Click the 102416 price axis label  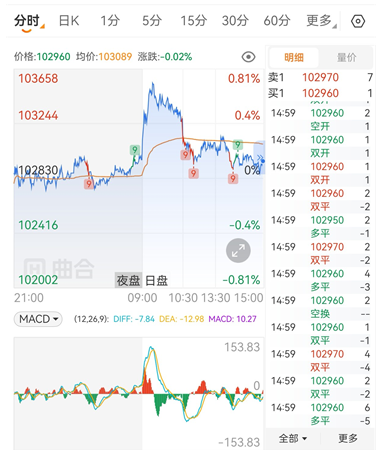(38, 225)
